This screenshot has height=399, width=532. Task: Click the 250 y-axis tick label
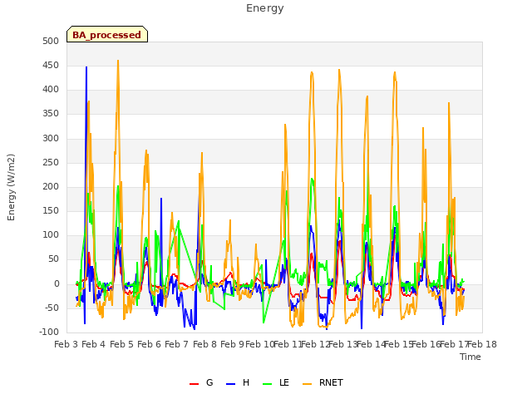click(51, 162)
